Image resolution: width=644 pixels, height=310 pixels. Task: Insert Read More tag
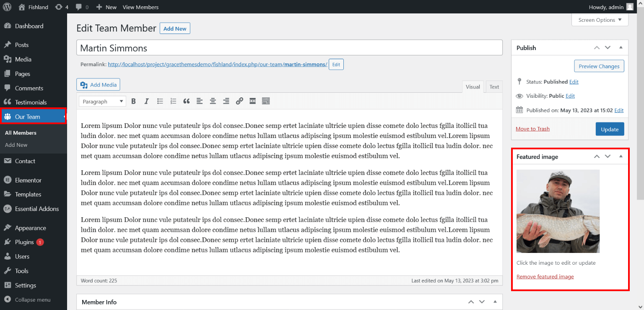coord(252,101)
